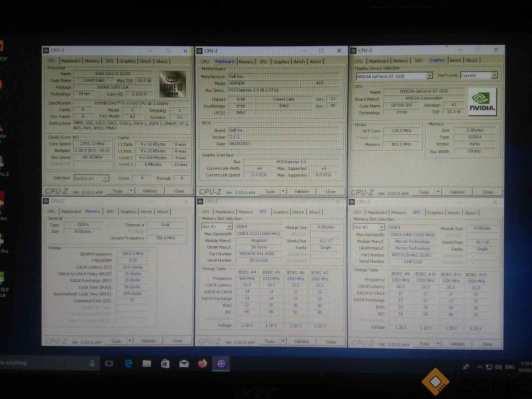Click part number 4ATF51264AZ-2G3B1 field
The image size is (532, 399).
412,255
